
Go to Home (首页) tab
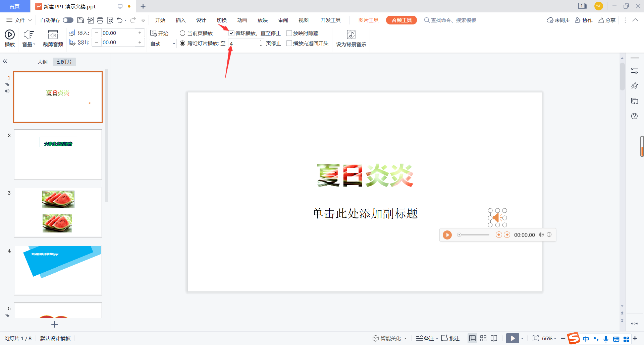coord(14,6)
